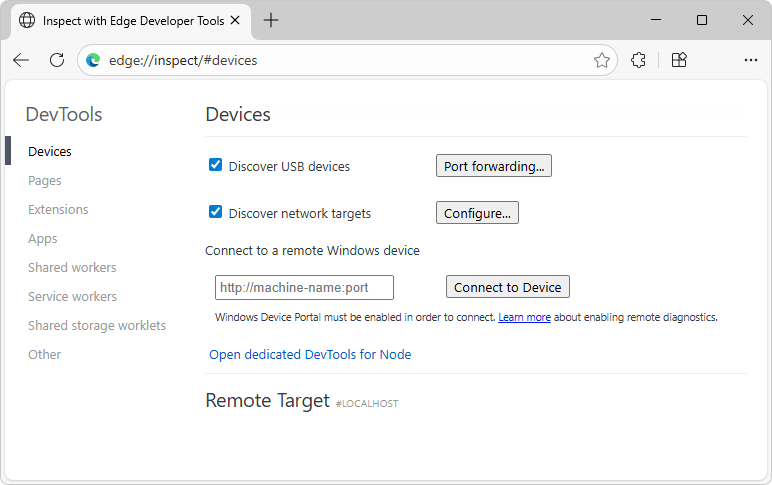This screenshot has height=485, width=772.
Task: Open the Collections toolbar icon
Action: [679, 60]
